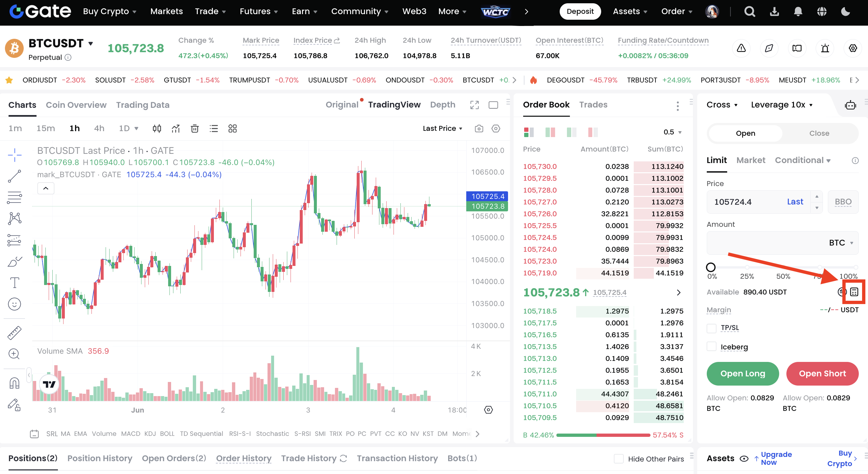The width and height of the screenshot is (868, 474).
Task: Open the order book 0.5 depth dropdown
Action: click(x=673, y=132)
